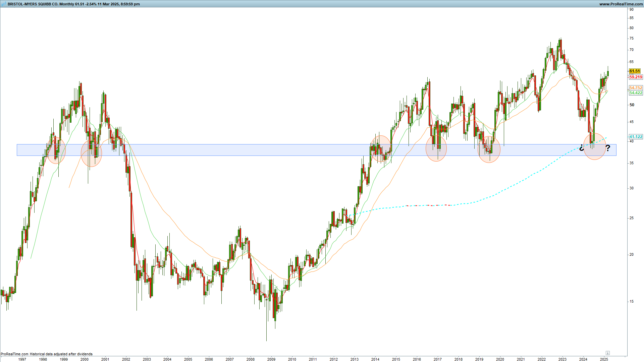Screen dimensions: 644x362
Task: Click the 35 price level on the scale
Action: 632,163
